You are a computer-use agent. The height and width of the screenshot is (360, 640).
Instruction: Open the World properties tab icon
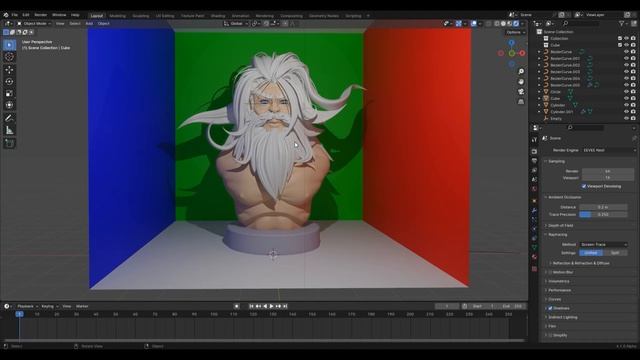[x=534, y=189]
